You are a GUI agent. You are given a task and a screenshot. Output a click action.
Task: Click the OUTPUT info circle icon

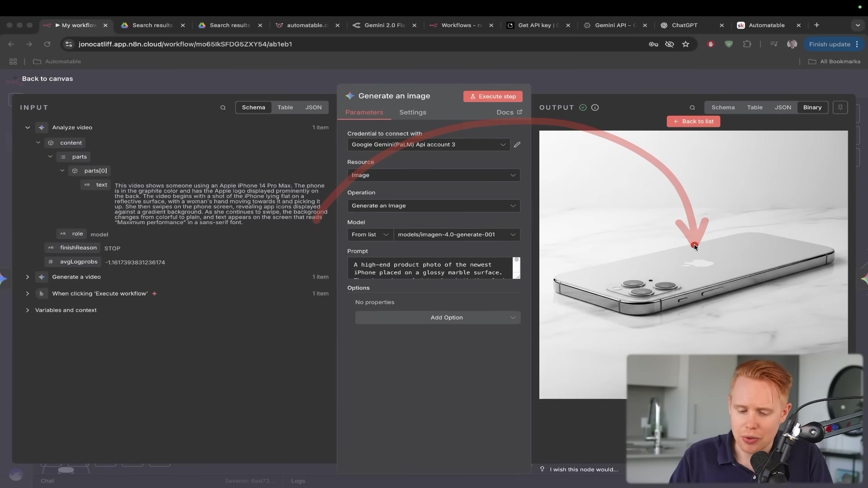tap(595, 108)
